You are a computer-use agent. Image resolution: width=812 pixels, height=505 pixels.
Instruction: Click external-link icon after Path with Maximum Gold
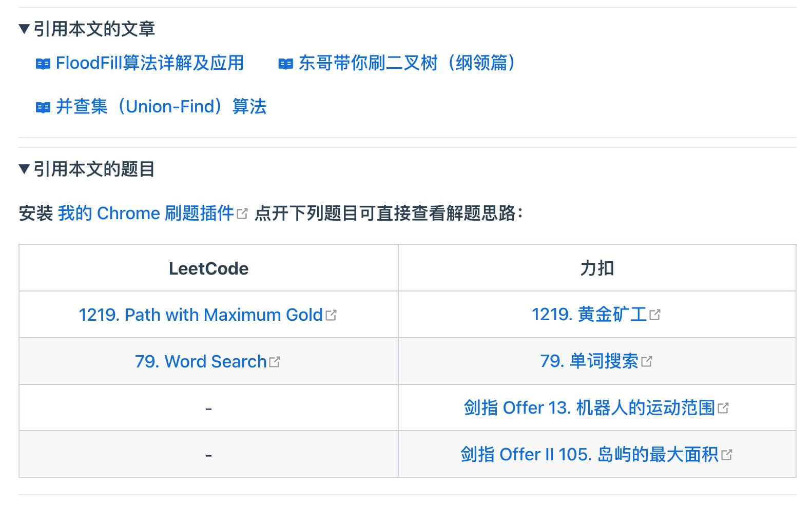coord(331,315)
